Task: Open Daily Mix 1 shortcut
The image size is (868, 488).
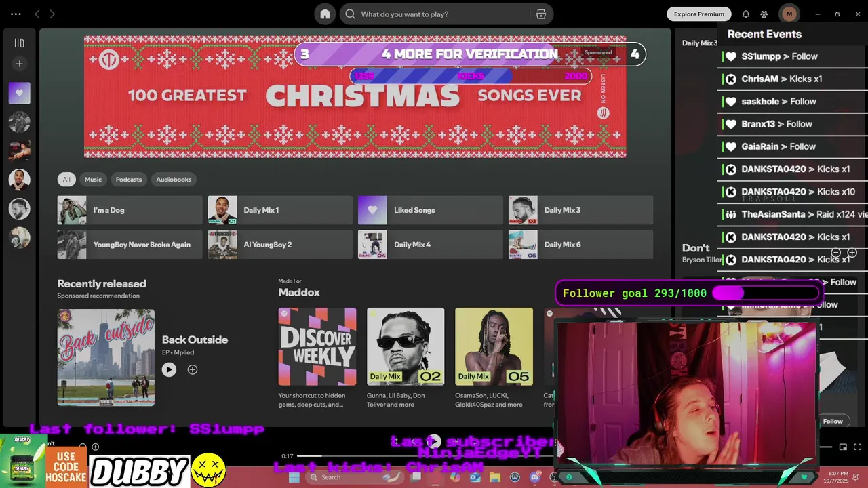Action: pos(280,210)
